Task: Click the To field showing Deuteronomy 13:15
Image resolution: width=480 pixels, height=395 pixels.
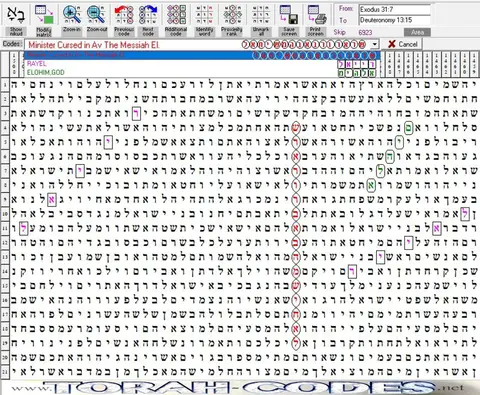Action: pos(395,20)
